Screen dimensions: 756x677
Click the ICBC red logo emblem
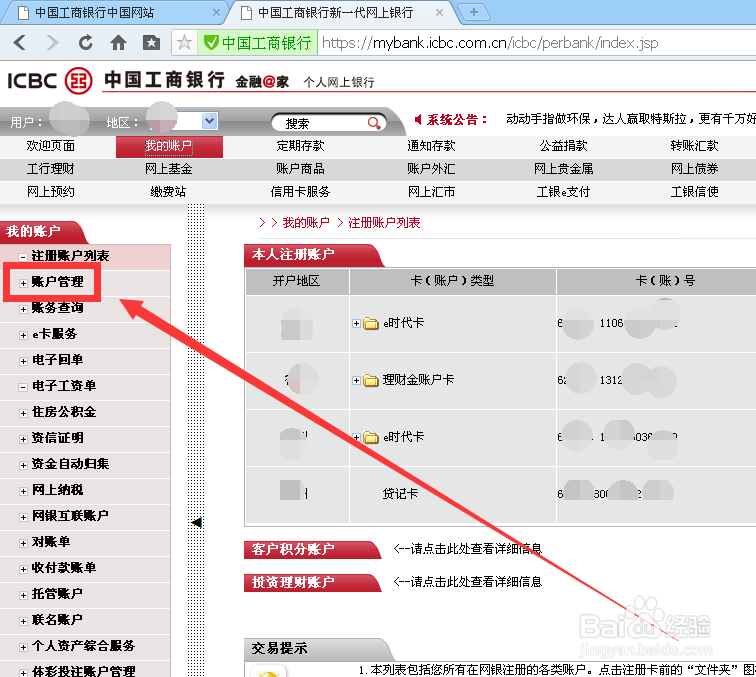(79, 81)
